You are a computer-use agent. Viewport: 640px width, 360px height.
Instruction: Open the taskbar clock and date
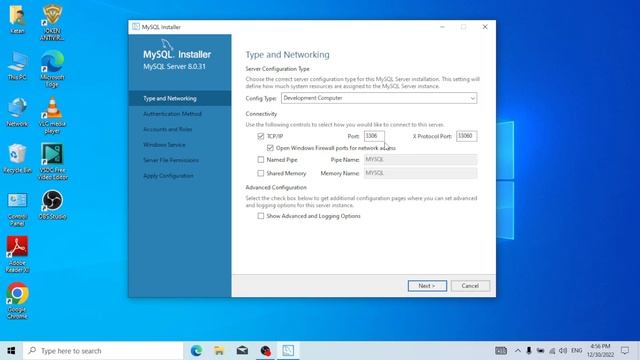pyautogui.click(x=600, y=351)
